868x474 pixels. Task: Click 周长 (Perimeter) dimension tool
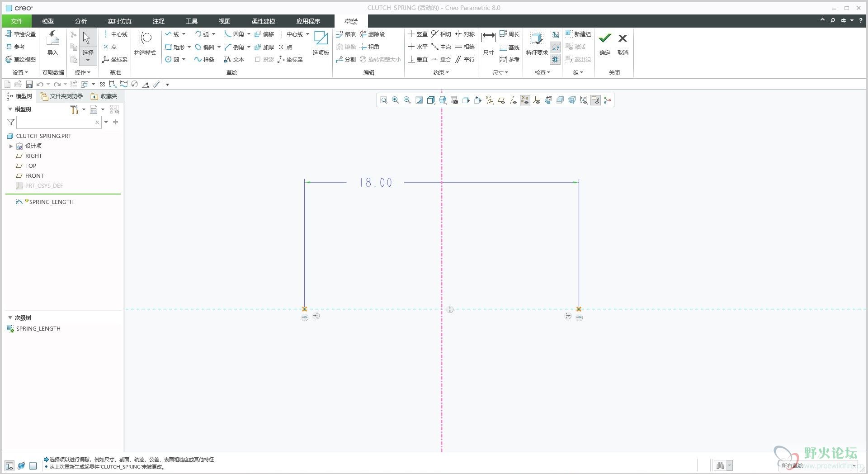(x=509, y=34)
